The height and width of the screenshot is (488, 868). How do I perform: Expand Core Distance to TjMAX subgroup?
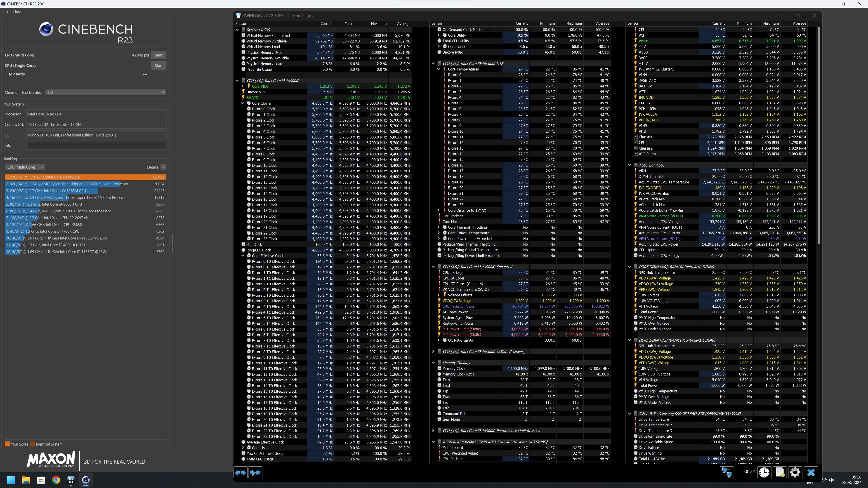point(439,211)
